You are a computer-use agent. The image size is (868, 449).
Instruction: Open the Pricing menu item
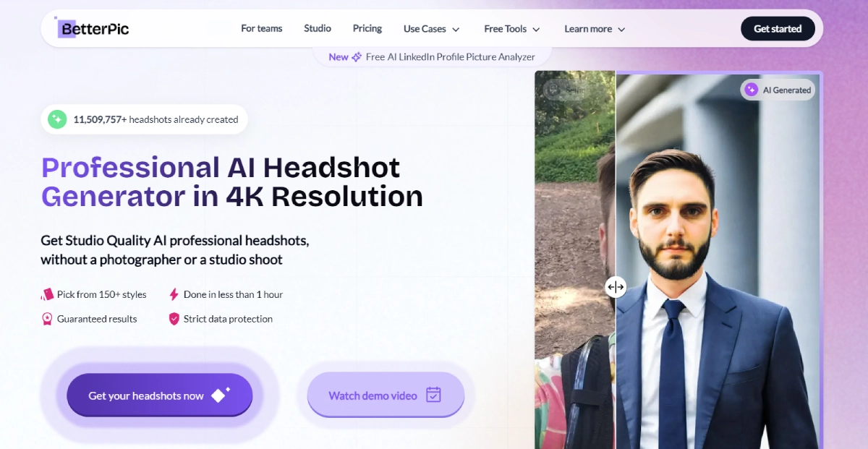click(x=367, y=28)
